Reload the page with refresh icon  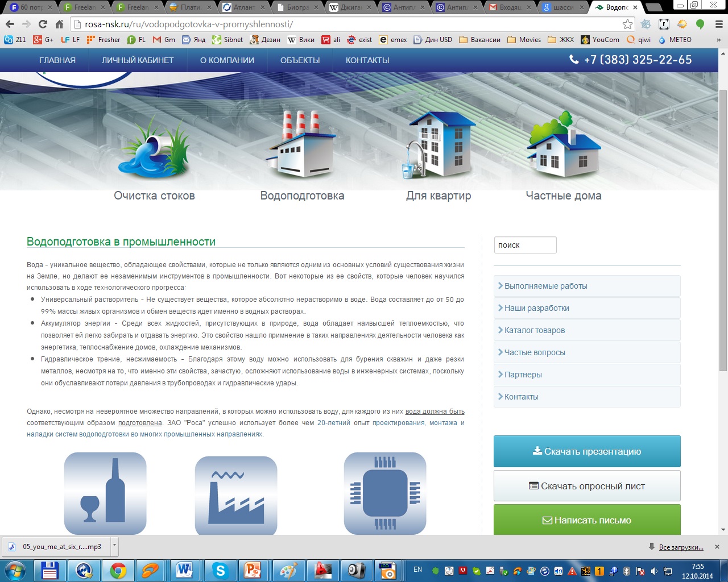click(43, 24)
